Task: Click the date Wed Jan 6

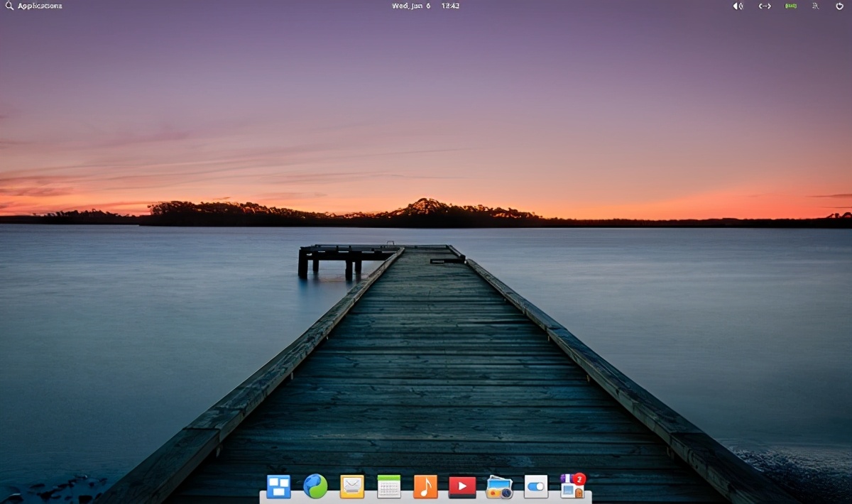Action: (x=410, y=6)
